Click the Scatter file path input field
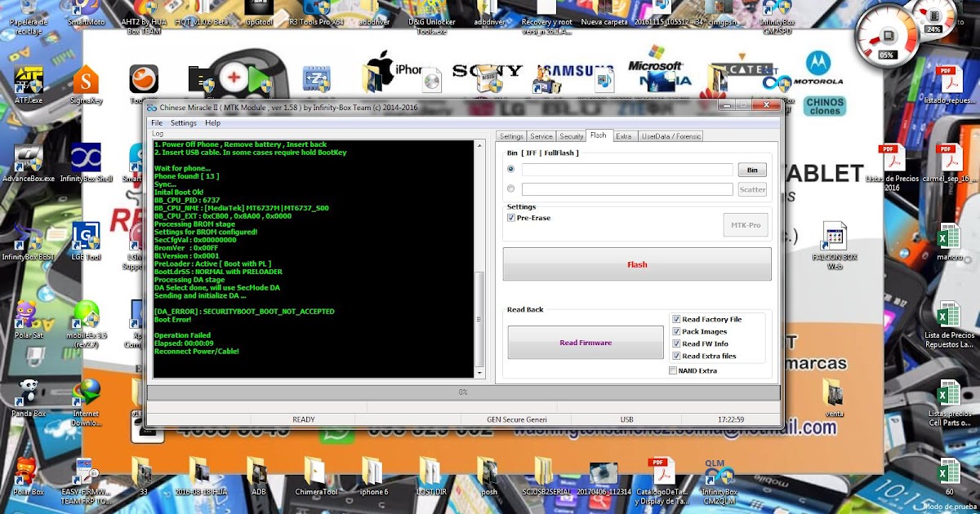The image size is (980, 514). [x=627, y=189]
